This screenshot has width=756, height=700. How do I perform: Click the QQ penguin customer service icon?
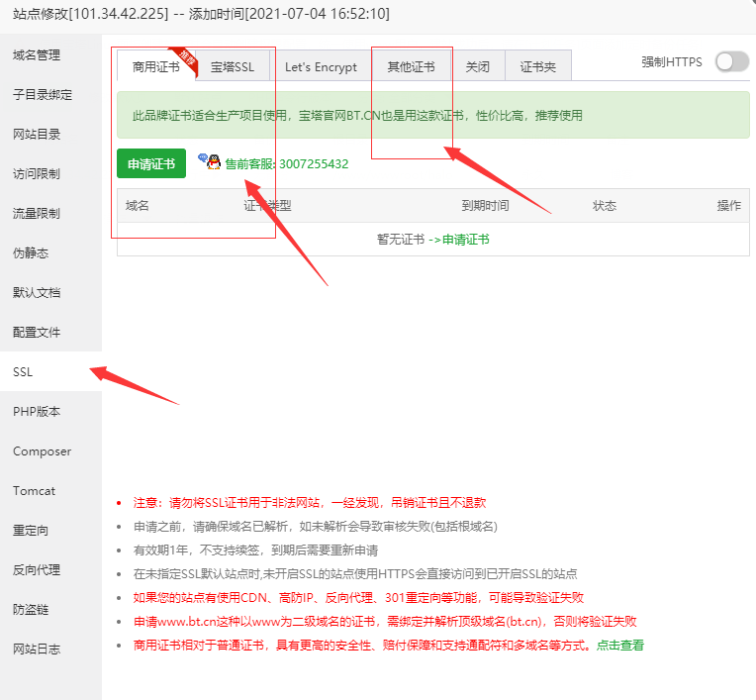209,161
